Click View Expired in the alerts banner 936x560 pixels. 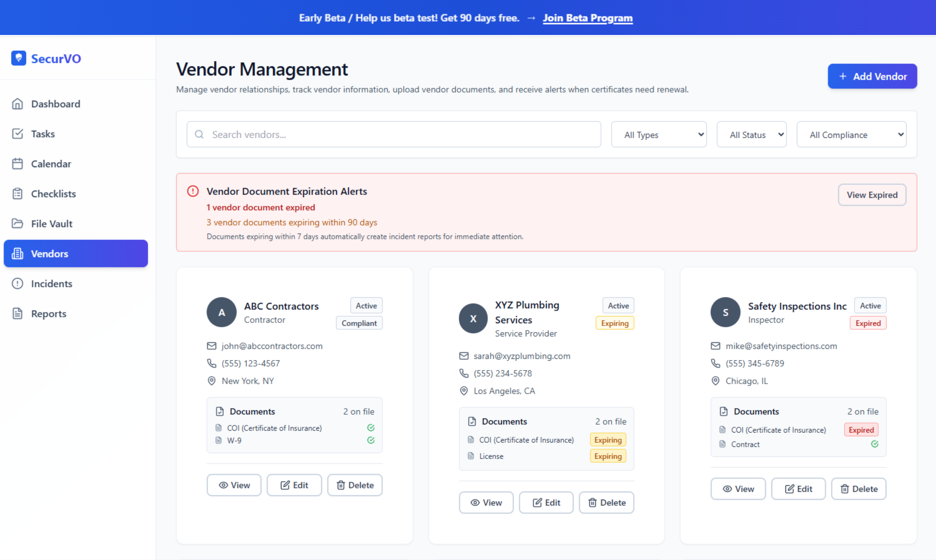[872, 195]
